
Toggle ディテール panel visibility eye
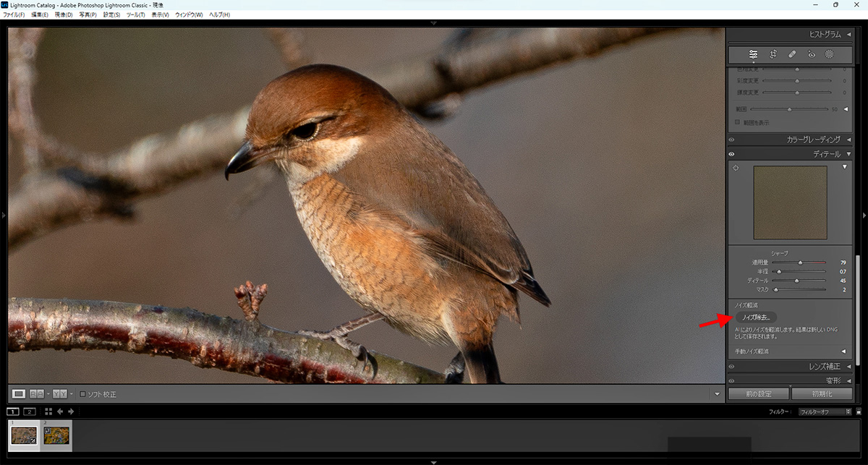731,154
